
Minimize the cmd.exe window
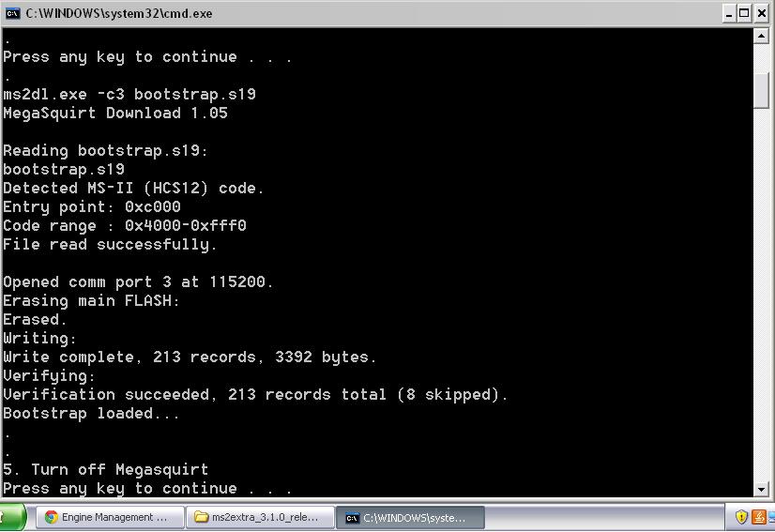729,13
